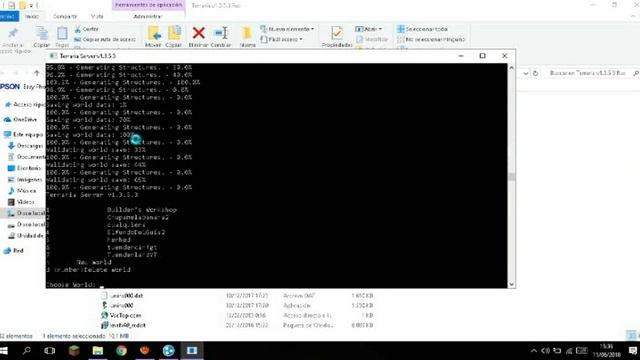The width and height of the screenshot is (640, 360).
Task: Click the red Eliminar X icon
Action: (198, 33)
